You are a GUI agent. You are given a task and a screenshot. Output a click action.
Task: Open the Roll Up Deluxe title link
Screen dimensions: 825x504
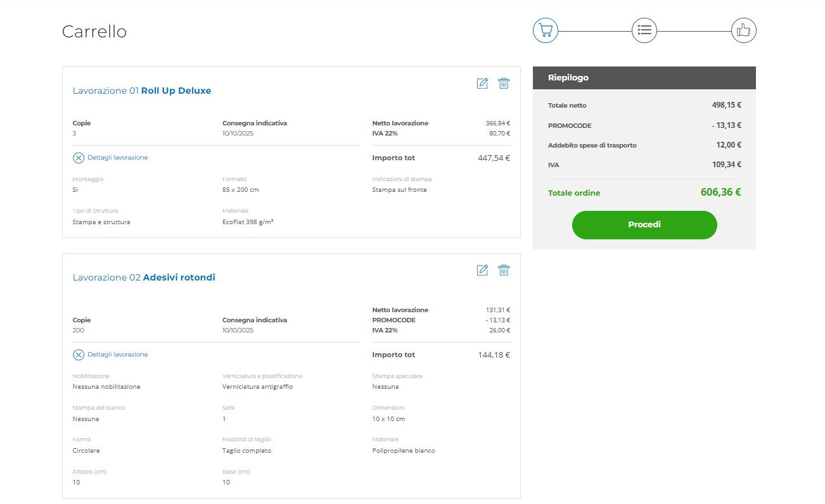click(x=176, y=91)
